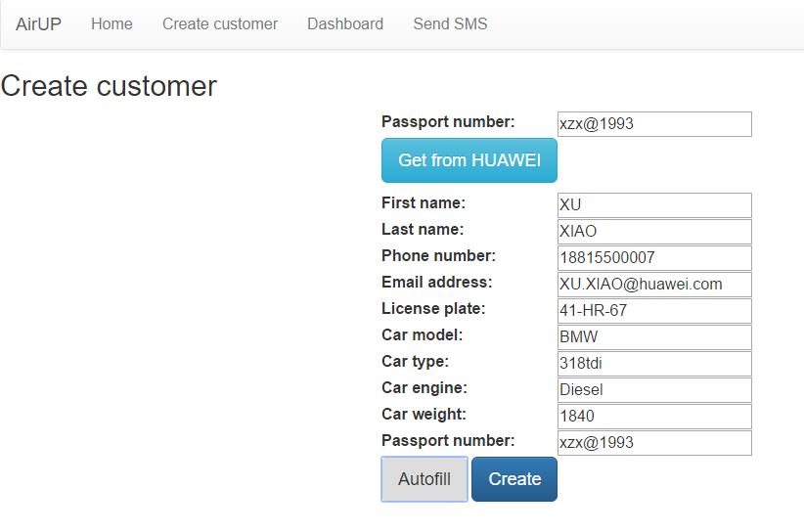This screenshot has height=532, width=804.
Task: Open the Send SMS page
Action: tap(450, 24)
